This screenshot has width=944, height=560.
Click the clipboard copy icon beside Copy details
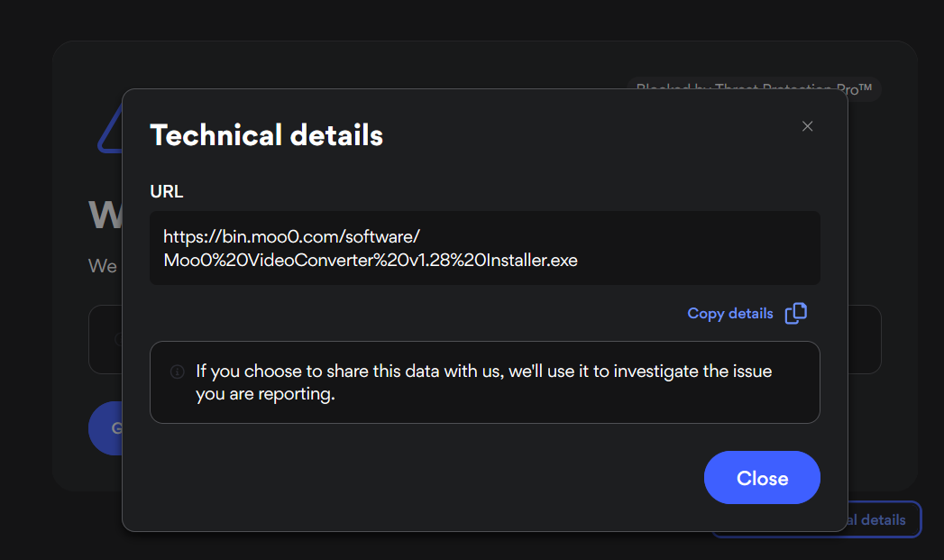[796, 313]
